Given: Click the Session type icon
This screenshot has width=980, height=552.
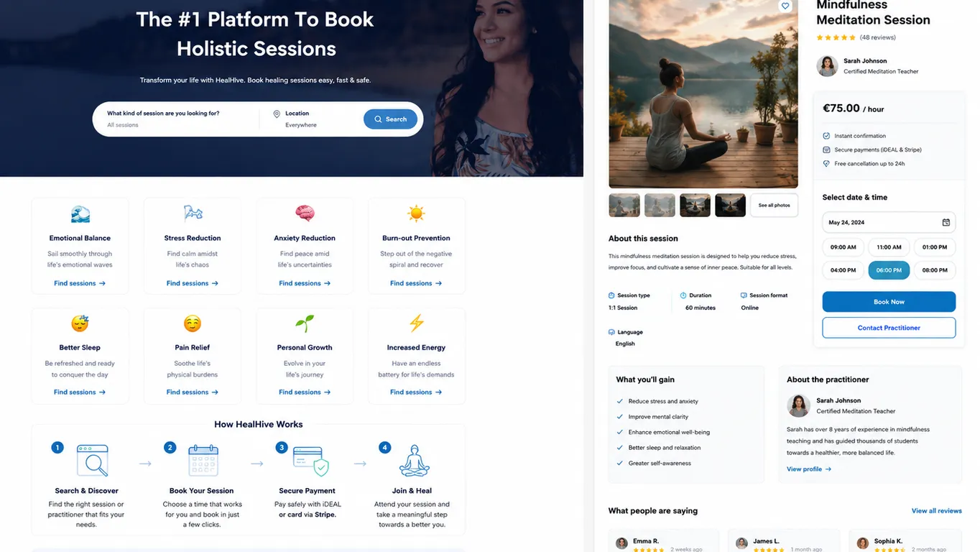Looking at the screenshot, I should [x=611, y=295].
